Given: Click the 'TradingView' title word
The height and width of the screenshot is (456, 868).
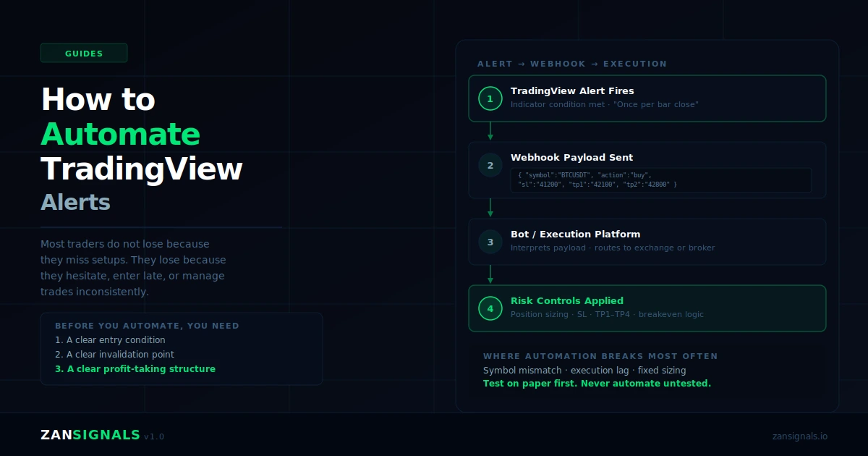Looking at the screenshot, I should [142, 169].
